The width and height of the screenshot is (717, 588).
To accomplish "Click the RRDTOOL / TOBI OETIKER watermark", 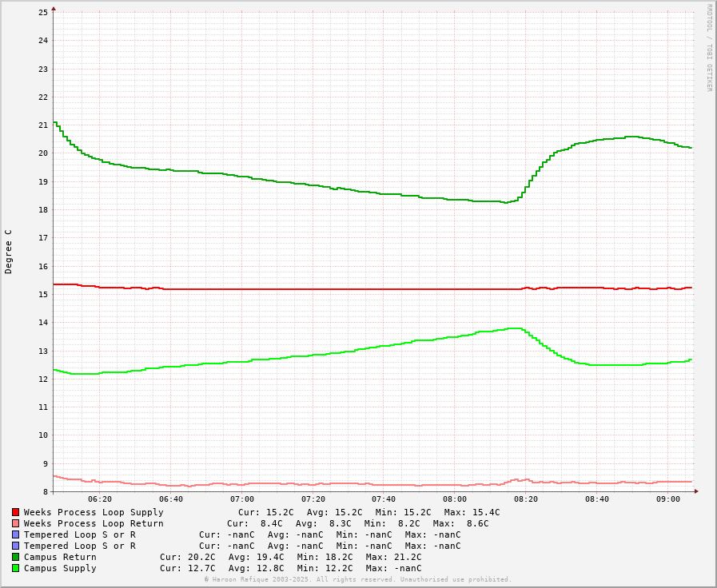I will pyautogui.click(x=708, y=48).
